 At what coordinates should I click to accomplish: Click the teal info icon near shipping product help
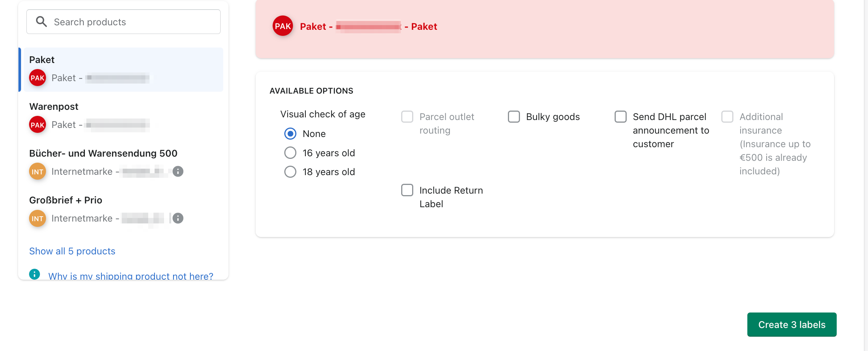click(34, 274)
